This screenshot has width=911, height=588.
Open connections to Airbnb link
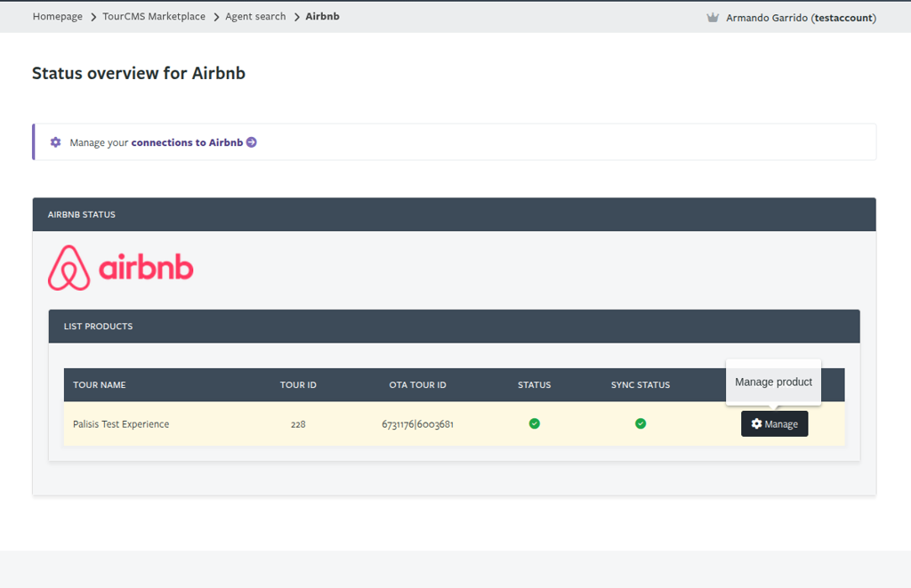click(x=187, y=142)
